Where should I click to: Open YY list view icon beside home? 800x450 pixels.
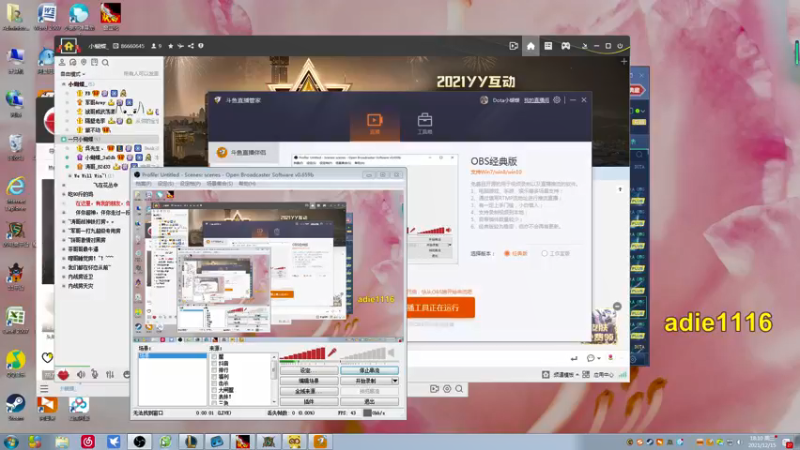pos(548,46)
